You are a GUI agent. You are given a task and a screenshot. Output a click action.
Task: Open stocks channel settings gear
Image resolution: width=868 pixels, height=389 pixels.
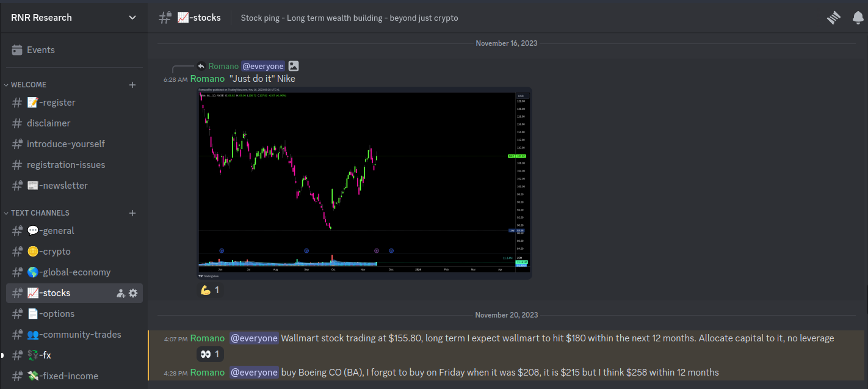click(x=133, y=293)
